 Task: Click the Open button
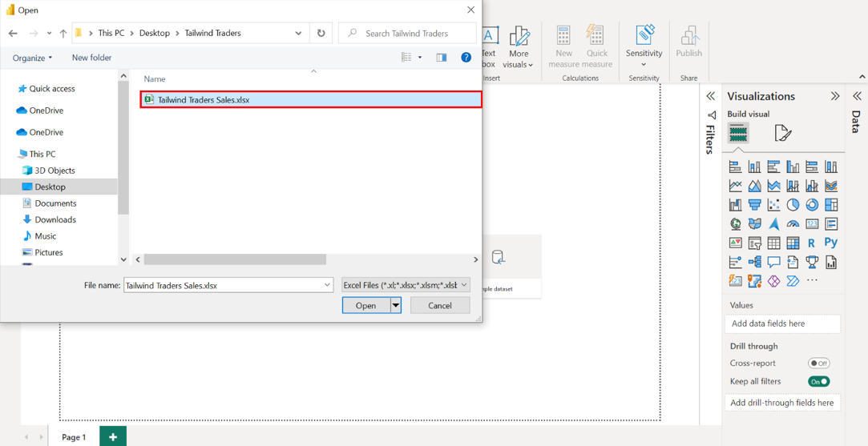(x=365, y=306)
